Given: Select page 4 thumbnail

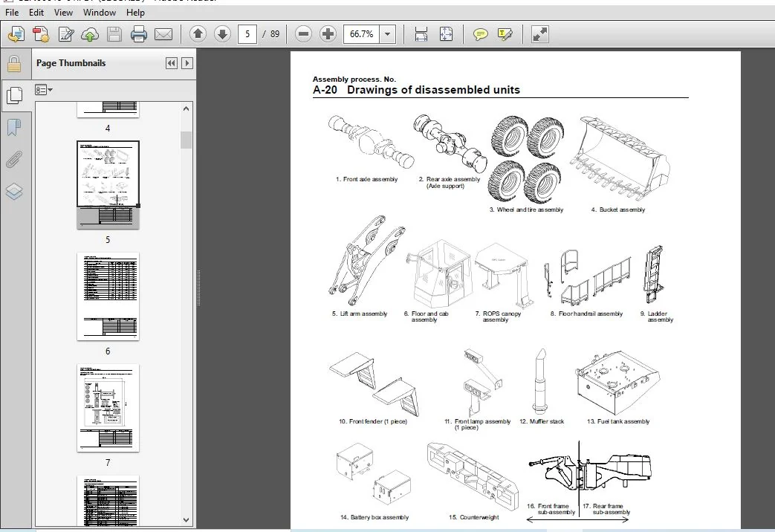Looking at the screenshot, I should pos(108,109).
